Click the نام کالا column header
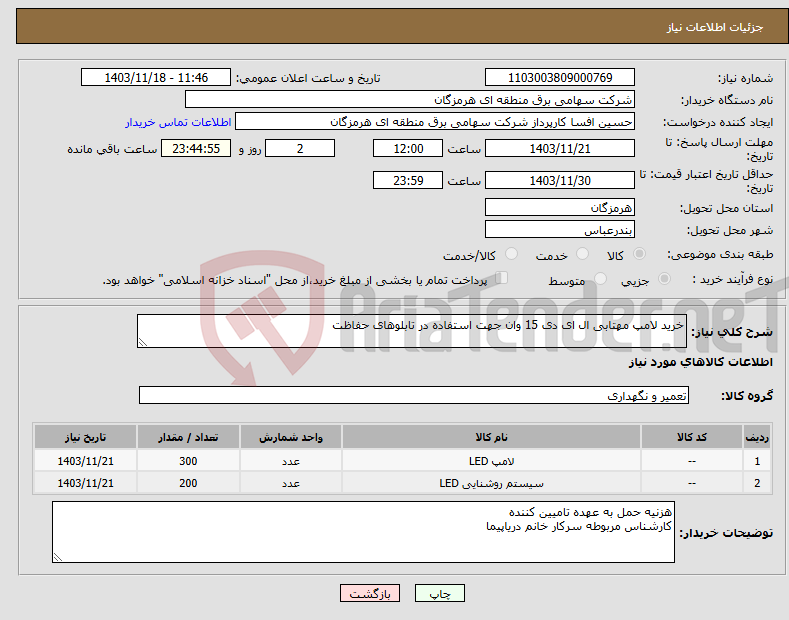 pyautogui.click(x=491, y=437)
